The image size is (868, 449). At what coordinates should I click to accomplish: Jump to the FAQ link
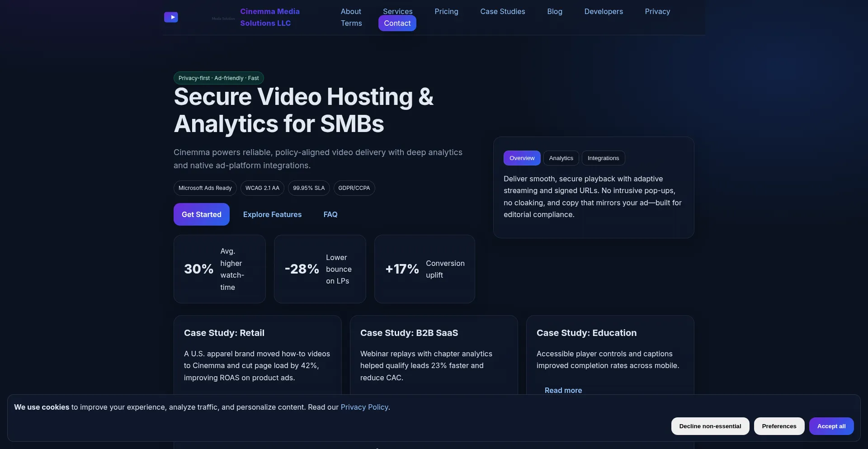pos(330,214)
